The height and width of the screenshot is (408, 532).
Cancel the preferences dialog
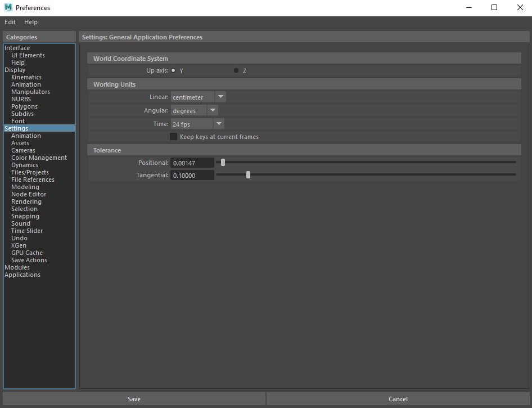[x=398, y=399]
